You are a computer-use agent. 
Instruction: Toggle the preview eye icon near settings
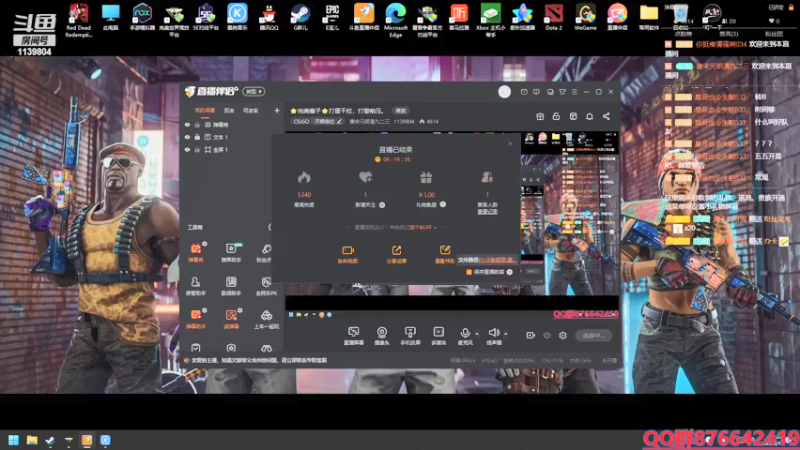(x=546, y=335)
